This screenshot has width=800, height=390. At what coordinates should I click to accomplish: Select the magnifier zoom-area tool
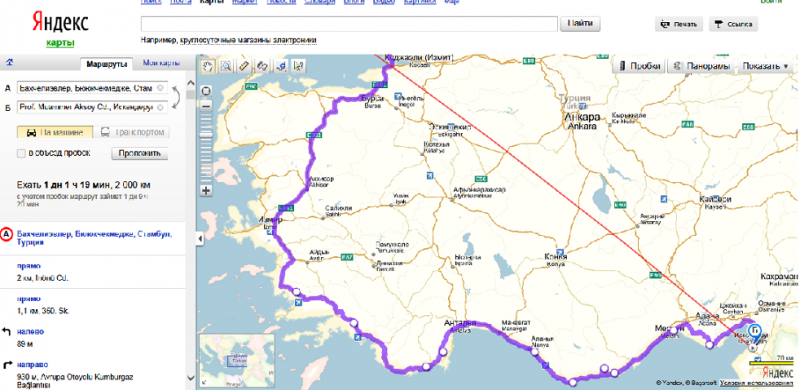[226, 65]
